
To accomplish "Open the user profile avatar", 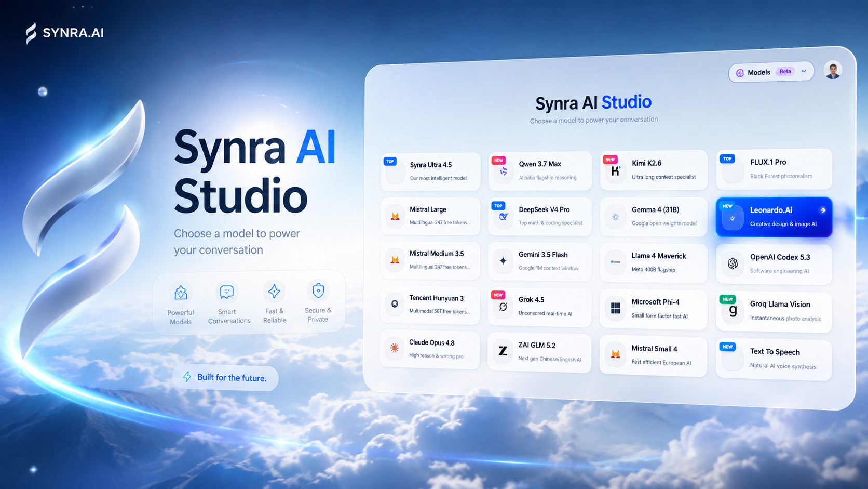I will coord(833,70).
